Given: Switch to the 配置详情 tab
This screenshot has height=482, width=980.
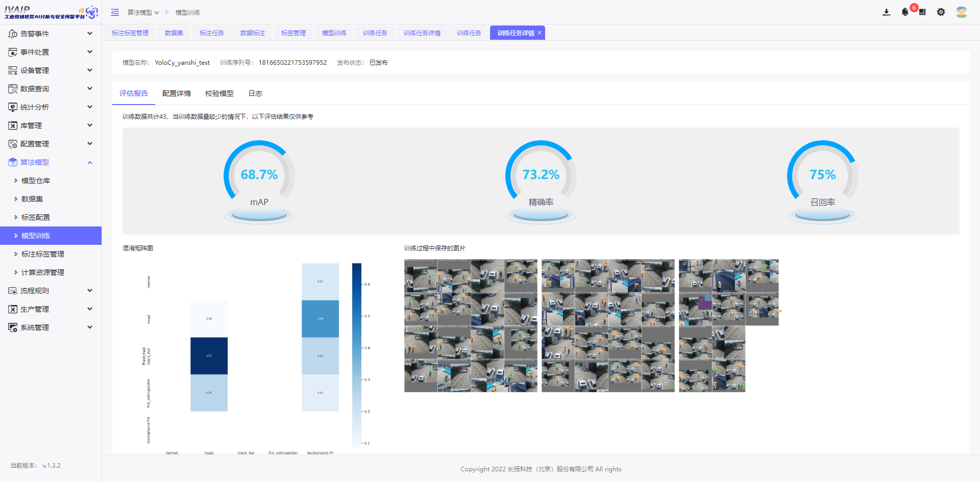Looking at the screenshot, I should 177,93.
